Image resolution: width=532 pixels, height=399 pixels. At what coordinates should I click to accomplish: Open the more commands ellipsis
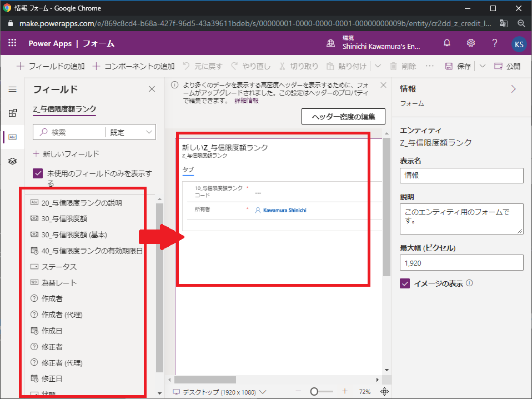pos(429,66)
